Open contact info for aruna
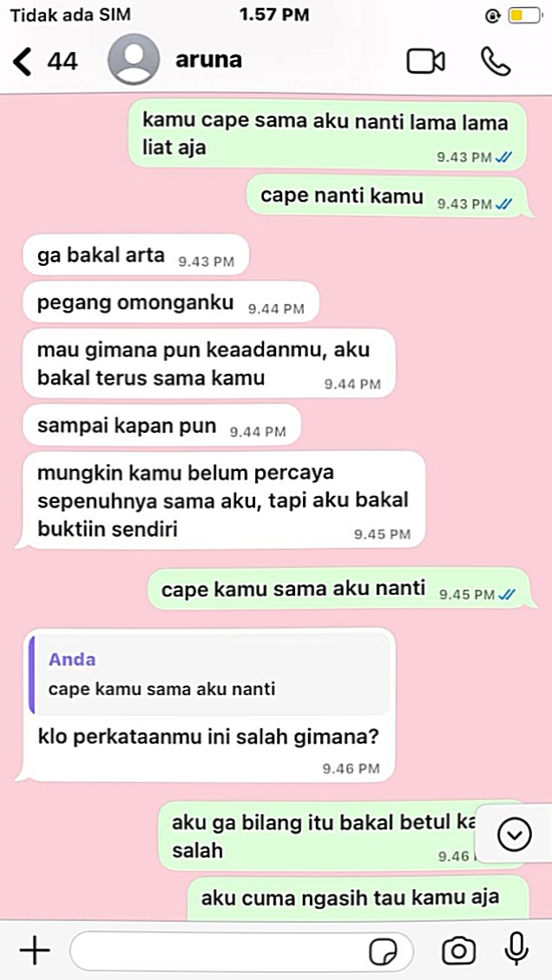The height and width of the screenshot is (980, 552). tap(209, 60)
